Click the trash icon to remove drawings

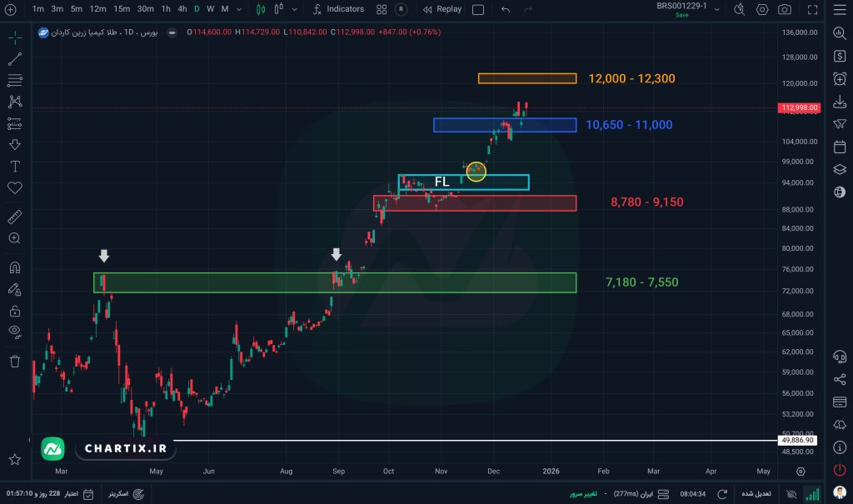point(14,361)
